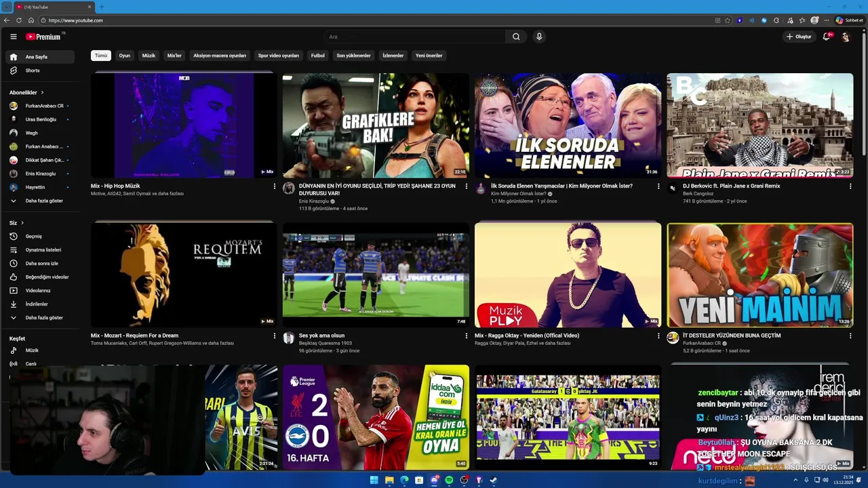The height and width of the screenshot is (488, 868).
Task: Open more options for İT DESTELER YÜZÜNDEN video
Action: pyautogui.click(x=850, y=335)
